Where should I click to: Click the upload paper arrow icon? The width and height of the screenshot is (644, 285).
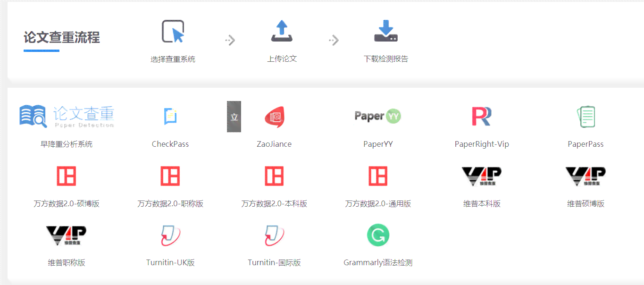[282, 31]
